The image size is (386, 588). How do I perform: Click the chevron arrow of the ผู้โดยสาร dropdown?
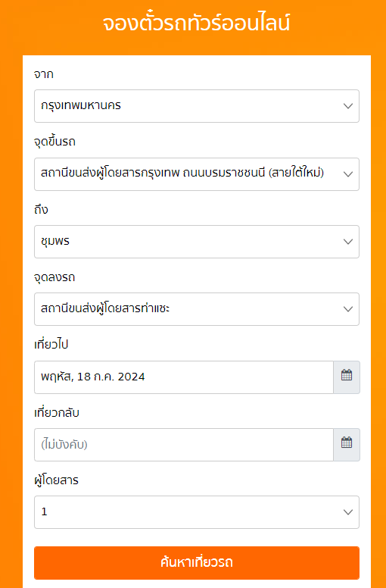pyautogui.click(x=348, y=512)
